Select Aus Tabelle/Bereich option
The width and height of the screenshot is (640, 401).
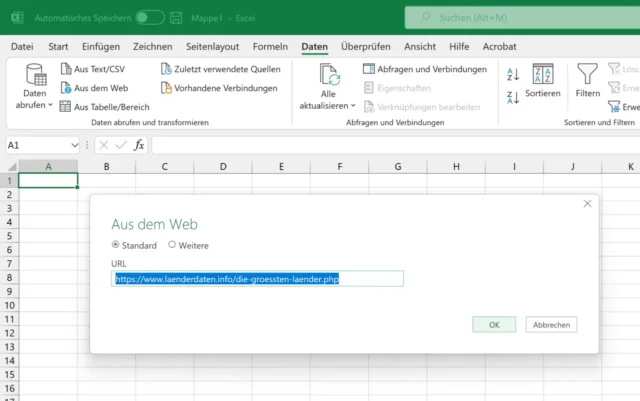(x=66, y=106)
